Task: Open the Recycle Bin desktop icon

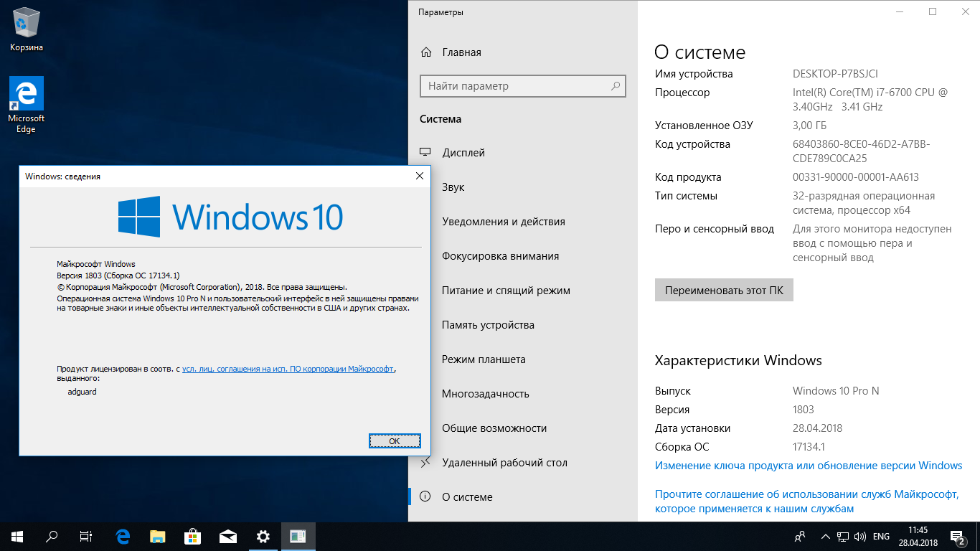Action: [x=27, y=29]
